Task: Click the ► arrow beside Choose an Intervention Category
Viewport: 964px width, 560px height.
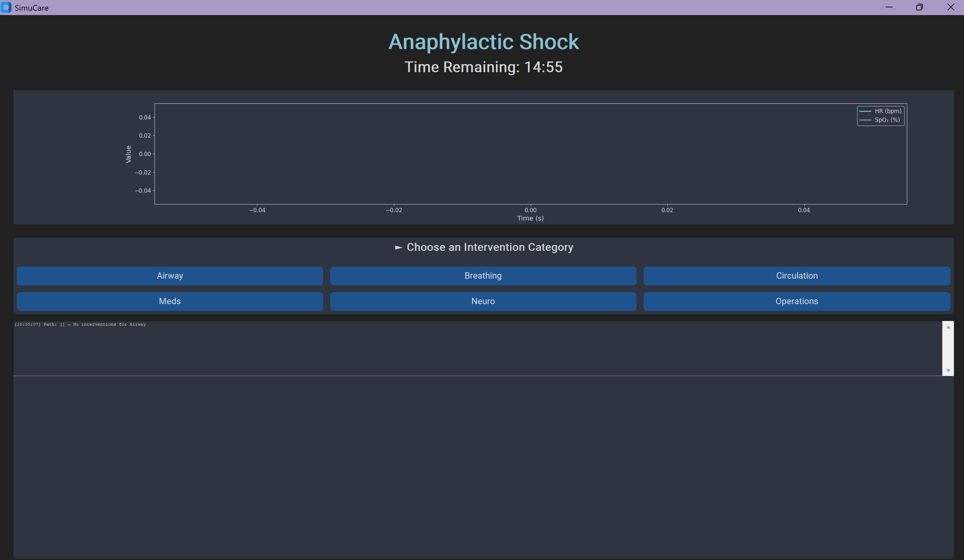Action: tap(398, 247)
